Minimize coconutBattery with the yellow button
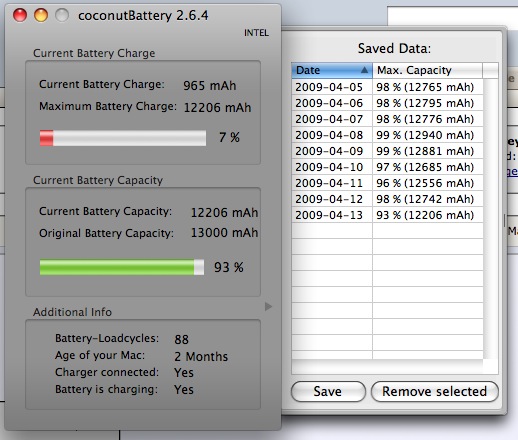This screenshot has height=440, width=518. pyautogui.click(x=41, y=15)
